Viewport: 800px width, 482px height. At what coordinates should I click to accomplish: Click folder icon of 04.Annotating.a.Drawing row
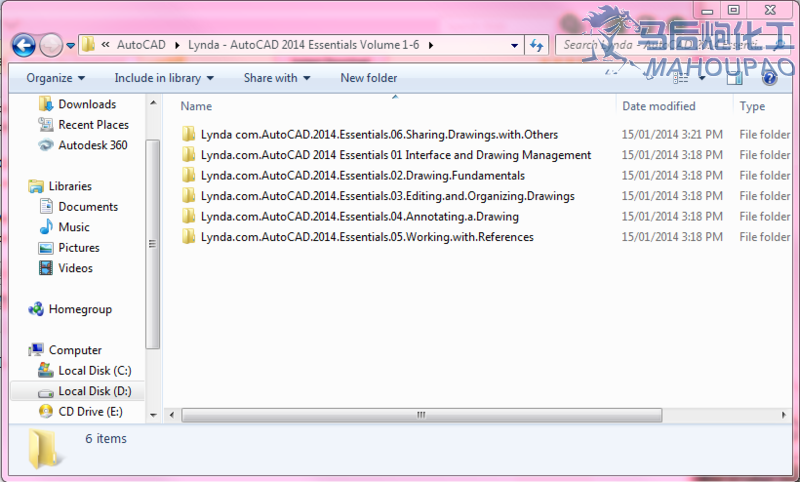pyautogui.click(x=188, y=216)
